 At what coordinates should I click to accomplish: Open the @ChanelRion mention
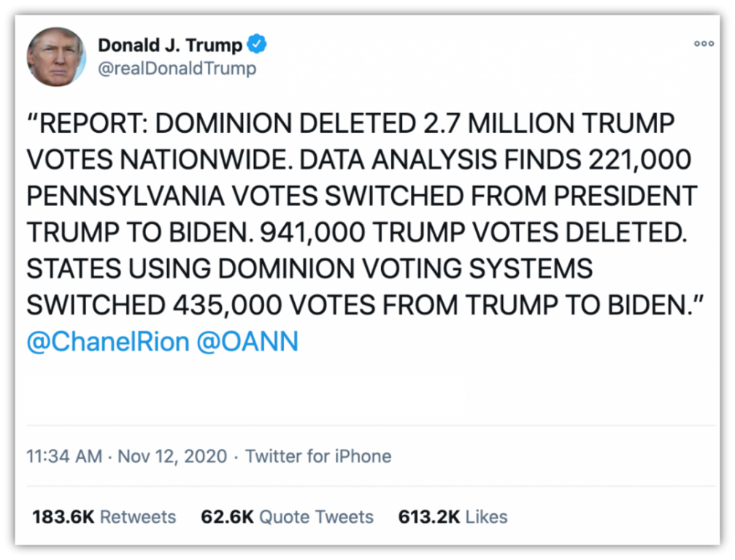point(108,342)
